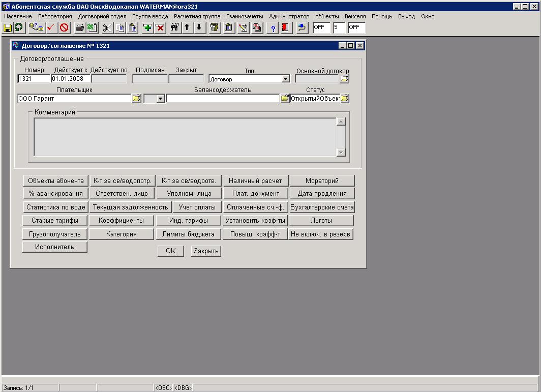Add a record with green plus icon

147,28
